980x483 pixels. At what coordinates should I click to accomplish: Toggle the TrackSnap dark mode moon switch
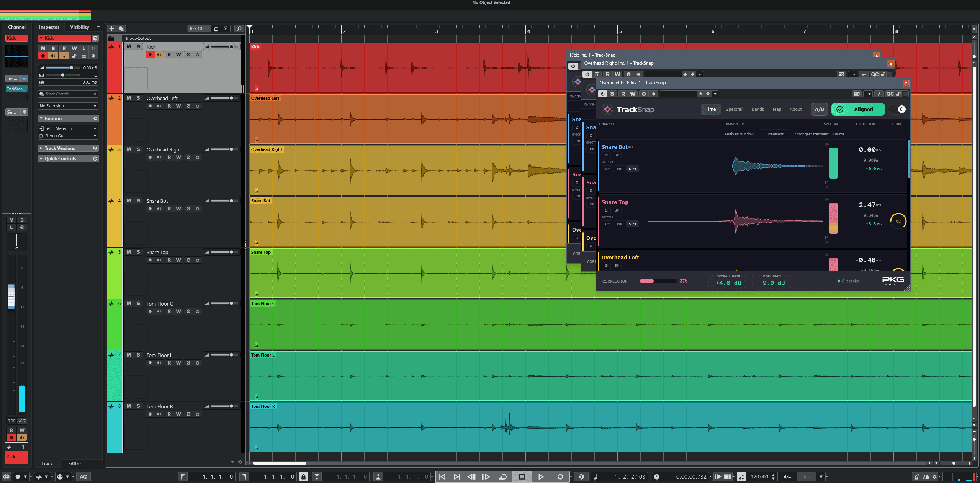click(898, 109)
